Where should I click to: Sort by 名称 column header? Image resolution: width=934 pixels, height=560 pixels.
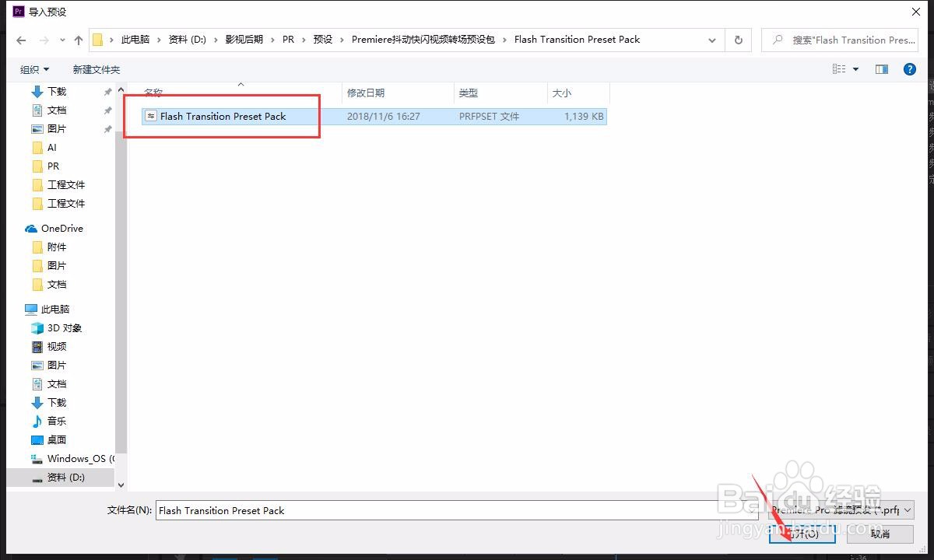click(x=153, y=93)
